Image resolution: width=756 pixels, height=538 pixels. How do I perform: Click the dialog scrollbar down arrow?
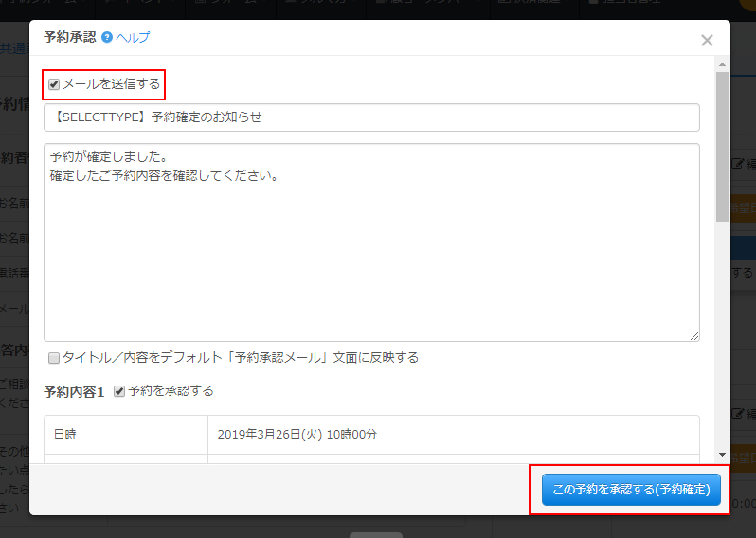[722, 454]
